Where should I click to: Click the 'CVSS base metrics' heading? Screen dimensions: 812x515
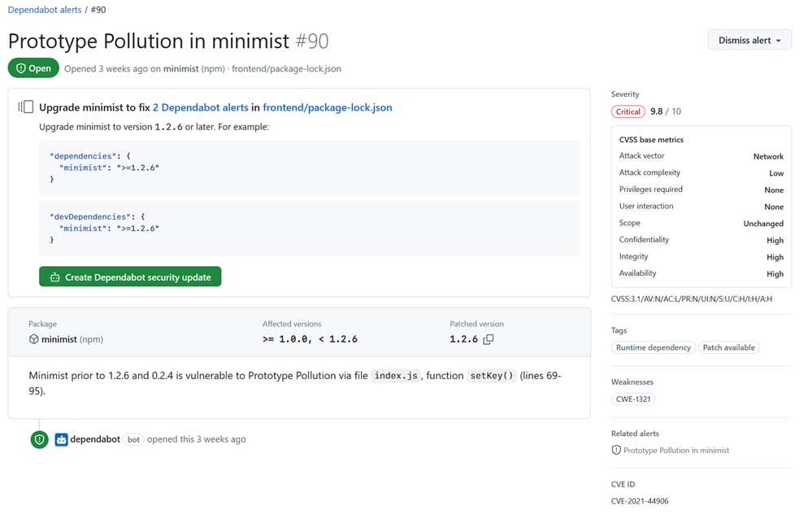tap(651, 139)
